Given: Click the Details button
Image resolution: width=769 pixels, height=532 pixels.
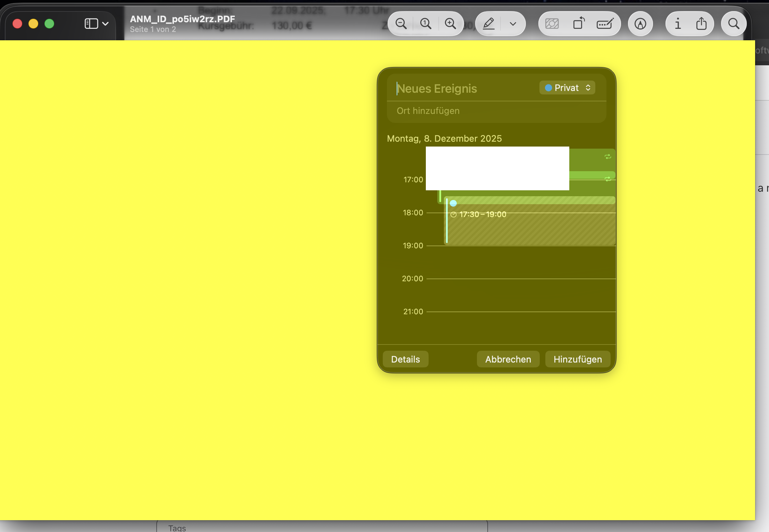Looking at the screenshot, I should pos(405,359).
